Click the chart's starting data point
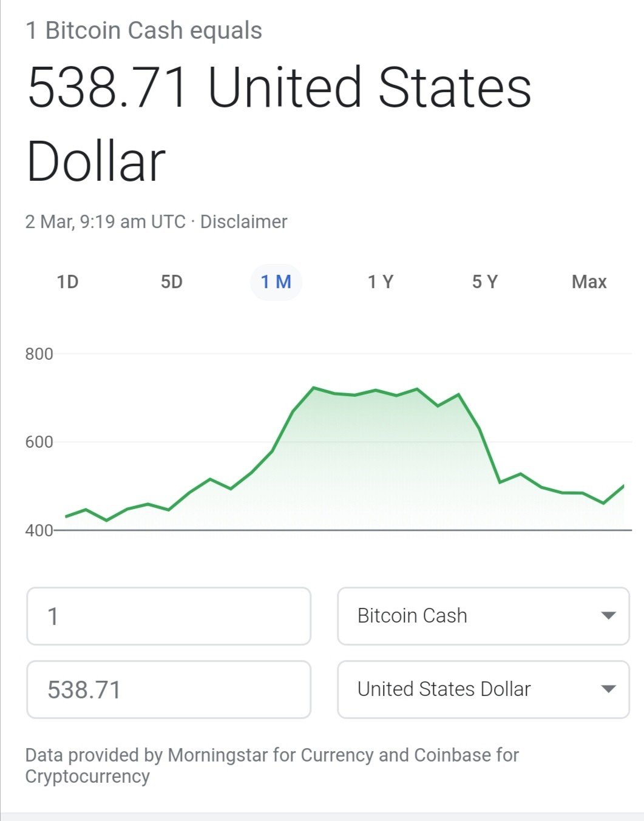The height and width of the screenshot is (821, 644). [x=66, y=516]
